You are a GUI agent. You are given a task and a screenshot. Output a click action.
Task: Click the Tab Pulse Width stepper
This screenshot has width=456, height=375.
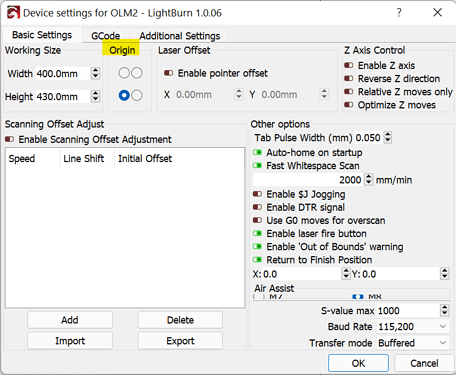[x=387, y=137]
